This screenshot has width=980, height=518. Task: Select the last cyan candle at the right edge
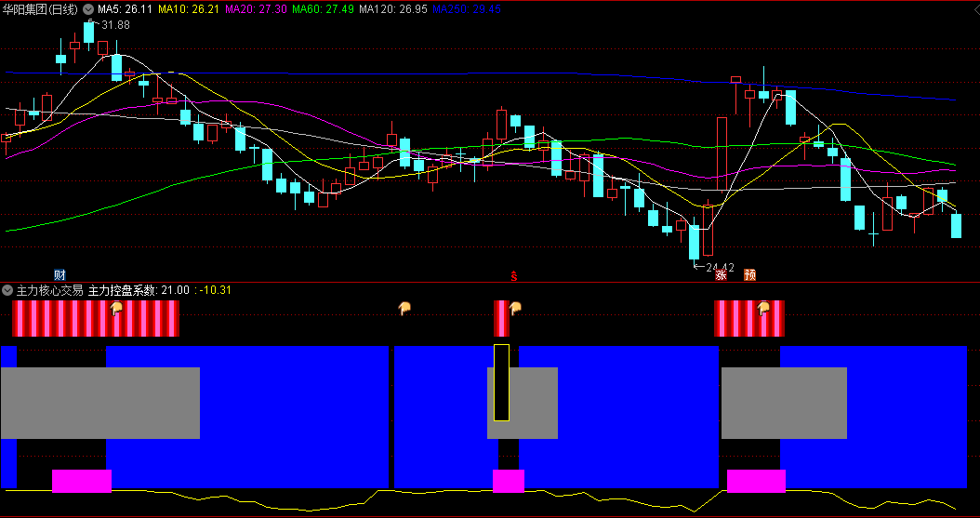point(956,226)
